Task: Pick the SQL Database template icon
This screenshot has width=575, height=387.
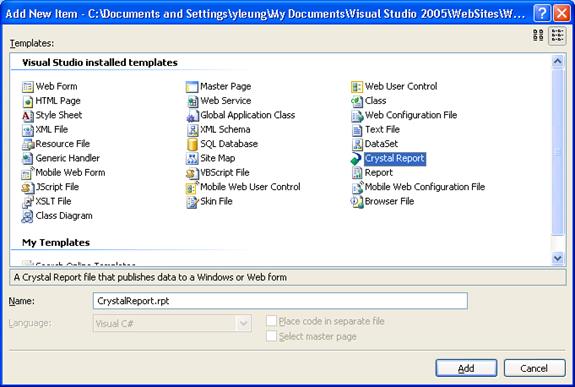Action: (x=192, y=144)
